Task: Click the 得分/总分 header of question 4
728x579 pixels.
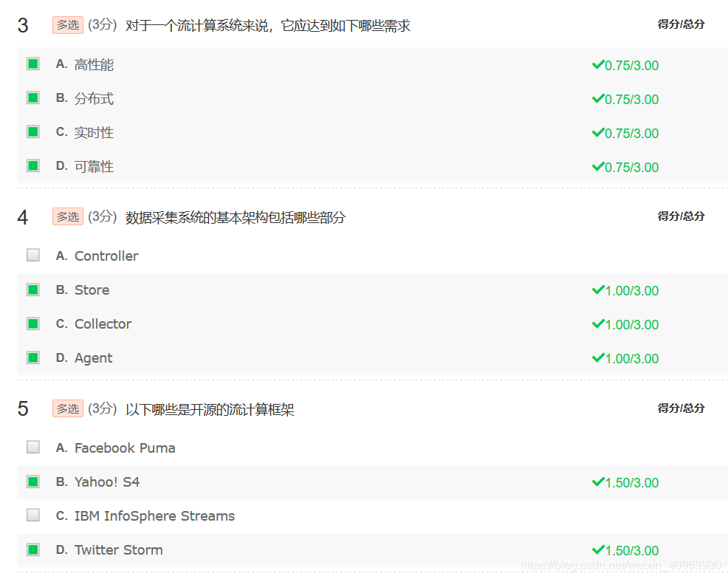Action: coord(681,216)
